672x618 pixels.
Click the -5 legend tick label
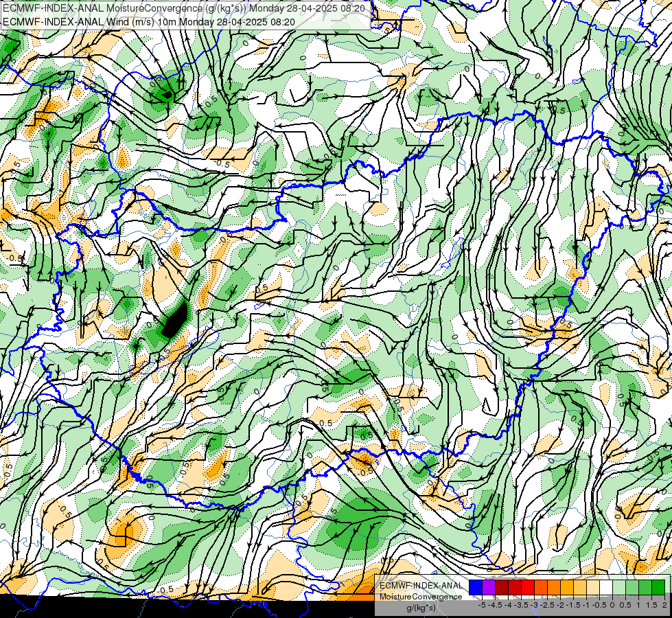(x=482, y=605)
